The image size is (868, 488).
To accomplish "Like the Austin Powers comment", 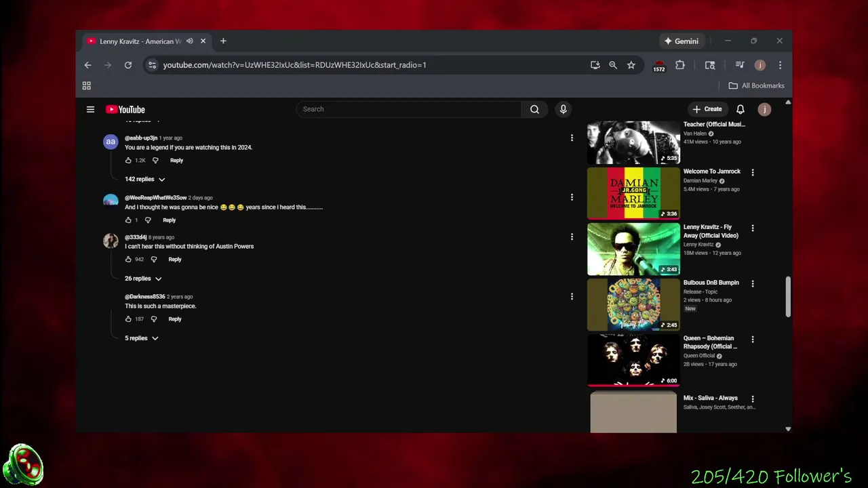I will [x=128, y=260].
